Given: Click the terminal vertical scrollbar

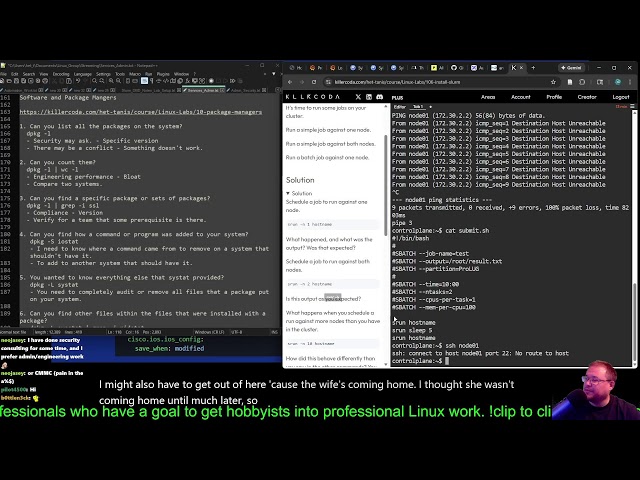Looking at the screenshot, I should (x=634, y=322).
